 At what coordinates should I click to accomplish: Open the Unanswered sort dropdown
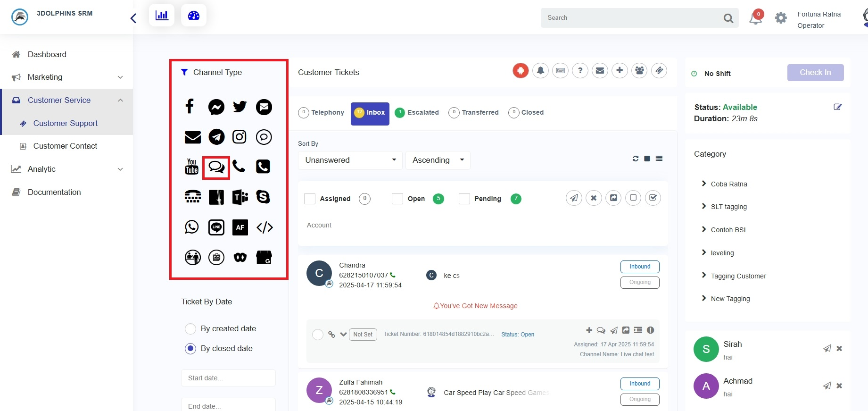tap(350, 160)
